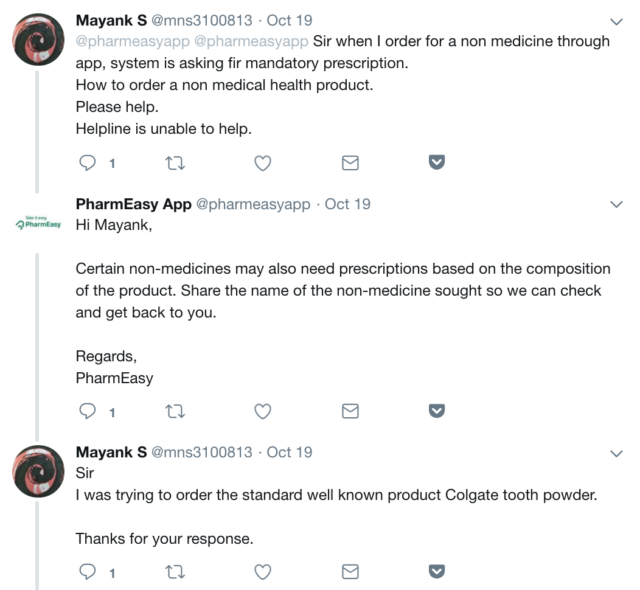The height and width of the screenshot is (590, 640).
Task: Reply to the PharmEasy App tweet
Action: (87, 411)
